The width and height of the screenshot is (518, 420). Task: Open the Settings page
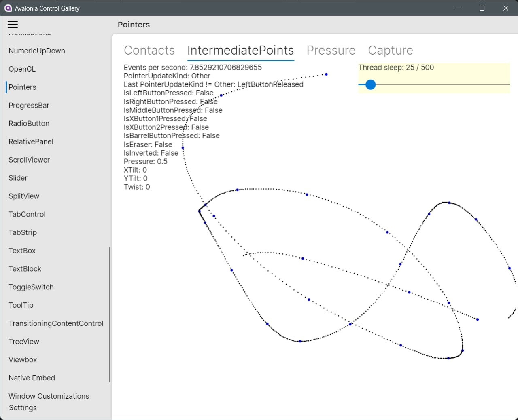(23, 408)
